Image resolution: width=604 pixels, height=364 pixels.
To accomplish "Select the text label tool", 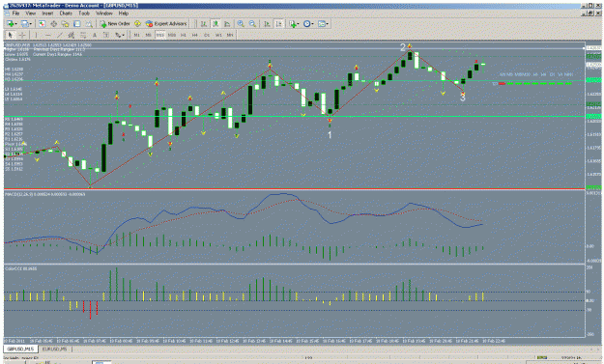I will point(106,35).
